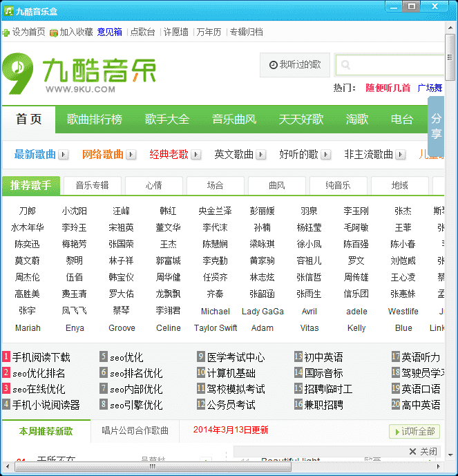458x476 pixels.
Task: Click the vertical scrollbar down arrow
Action: click(x=450, y=455)
